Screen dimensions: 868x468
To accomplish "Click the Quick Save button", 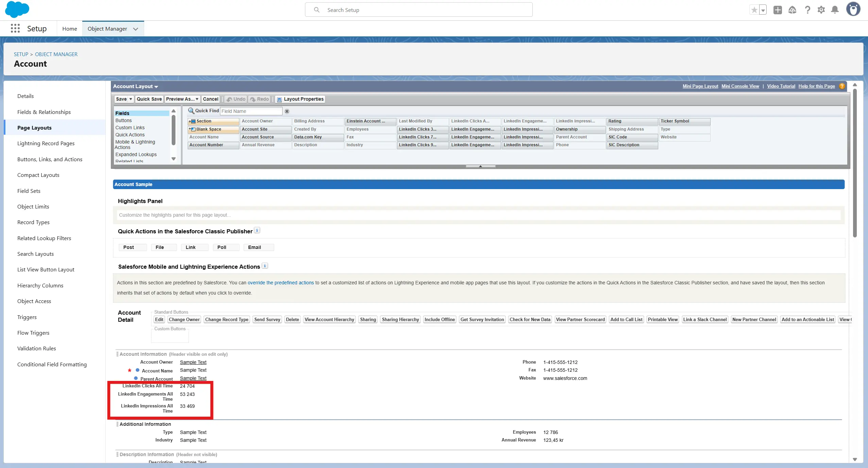I will click(149, 99).
